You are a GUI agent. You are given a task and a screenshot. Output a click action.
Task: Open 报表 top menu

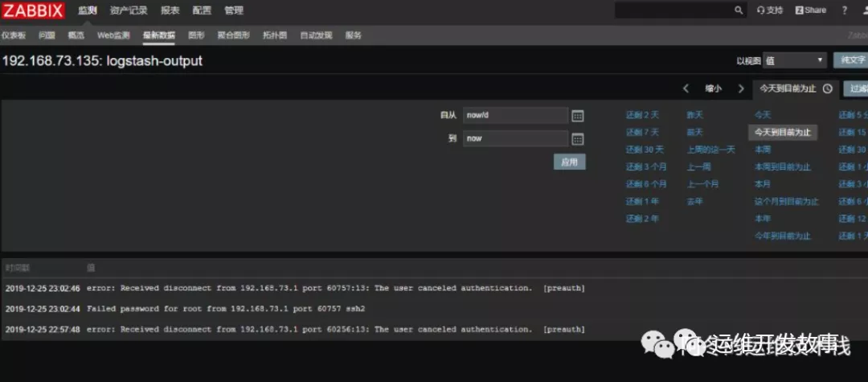click(170, 10)
